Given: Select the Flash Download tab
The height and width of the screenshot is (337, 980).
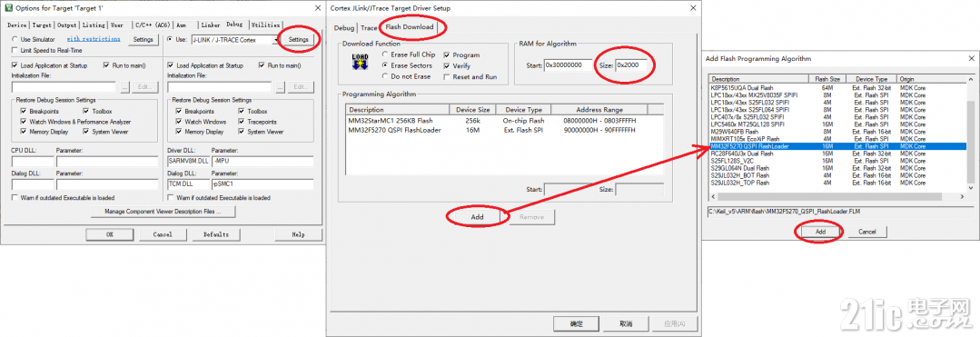Looking at the screenshot, I should 409,27.
